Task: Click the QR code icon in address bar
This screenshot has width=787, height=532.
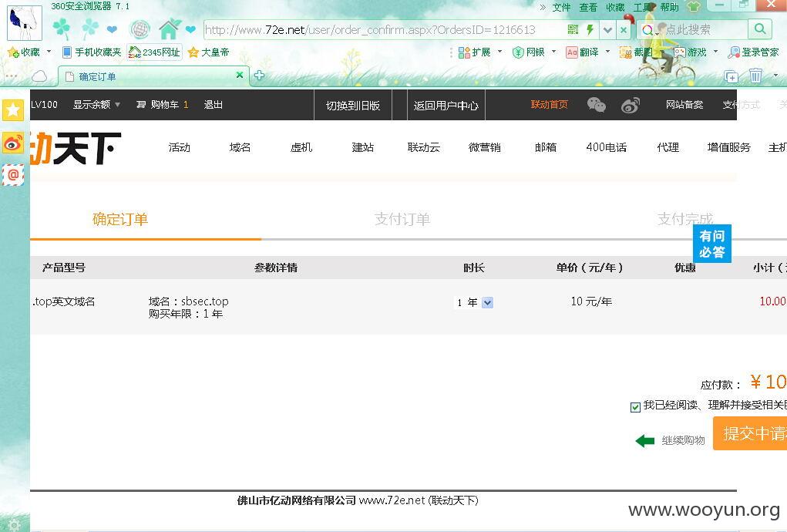Action: click(573, 29)
